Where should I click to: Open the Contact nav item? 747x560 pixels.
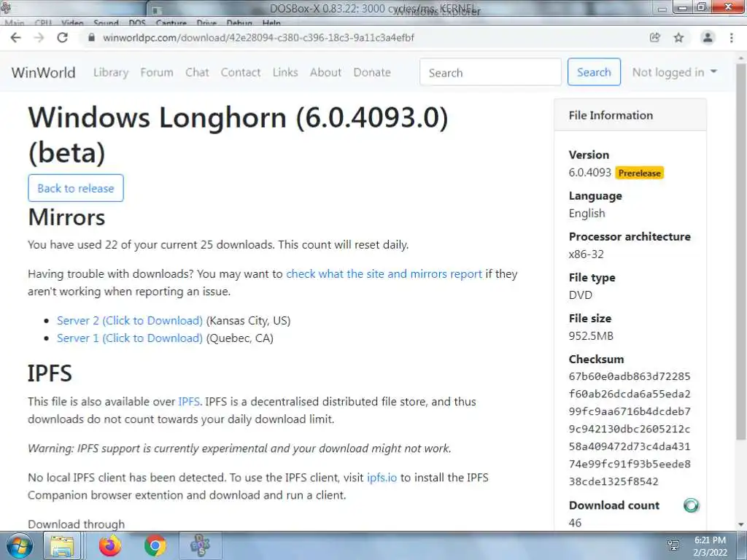coord(241,72)
